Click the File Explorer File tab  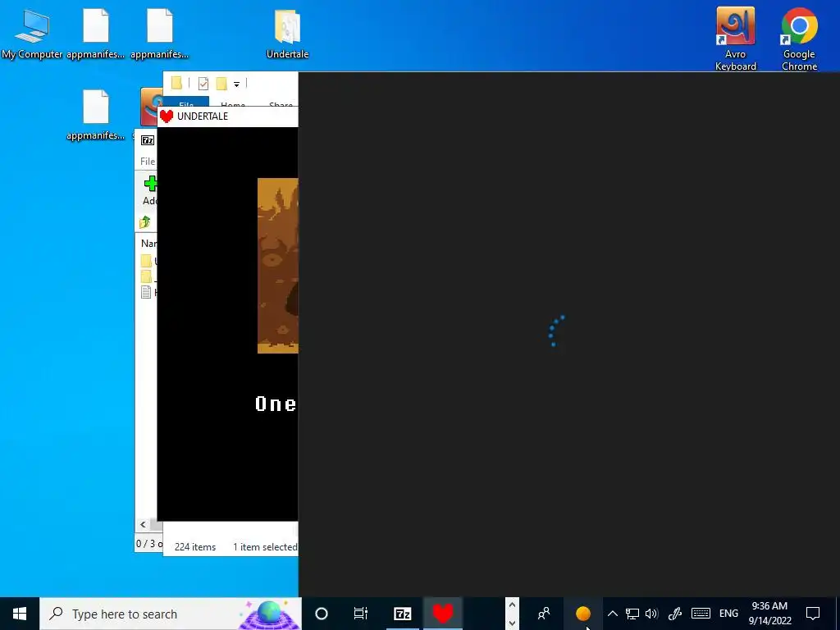[186, 103]
